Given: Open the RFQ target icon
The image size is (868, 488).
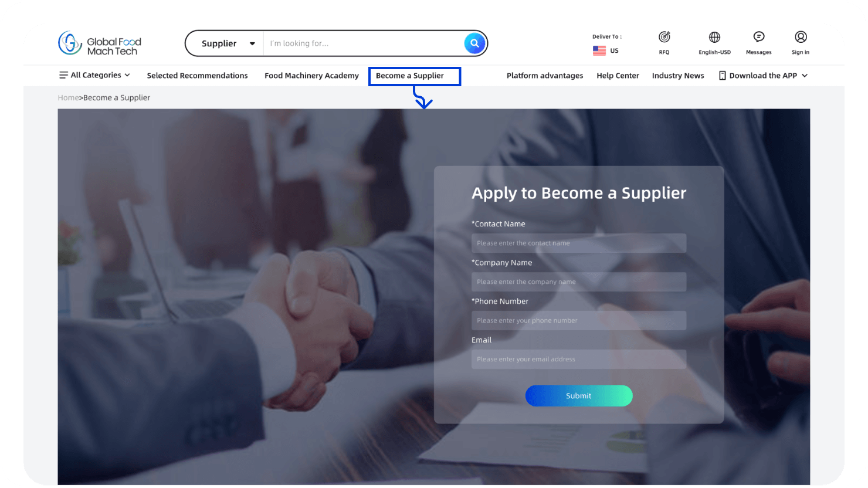Looking at the screenshot, I should point(664,37).
